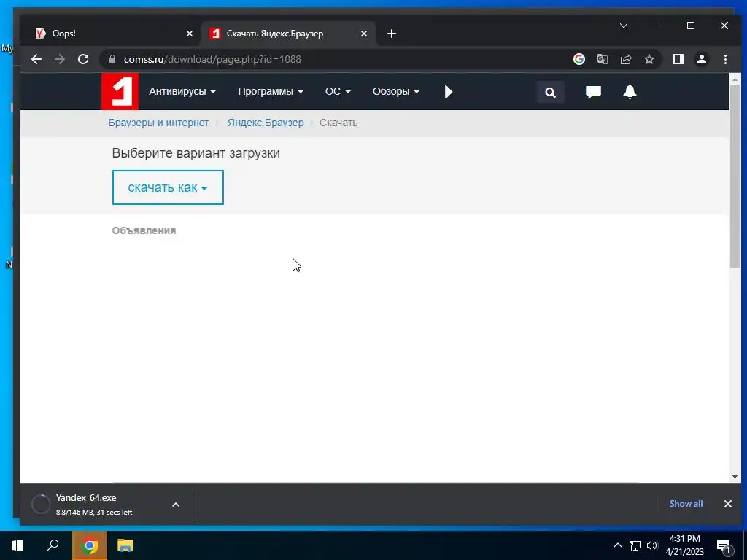This screenshot has width=747, height=560.
Task: Open File Explorer from taskbar
Action: (125, 545)
